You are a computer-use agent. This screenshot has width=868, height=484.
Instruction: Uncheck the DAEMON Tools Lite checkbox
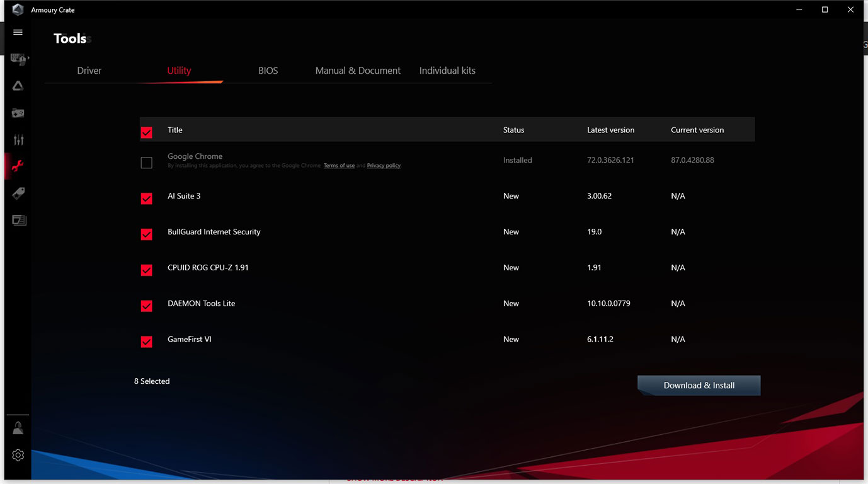click(x=147, y=306)
